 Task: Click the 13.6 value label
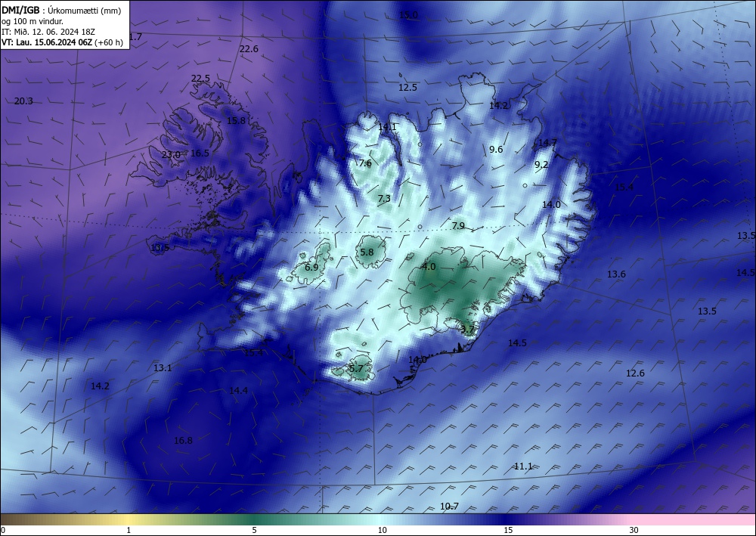coord(616,274)
